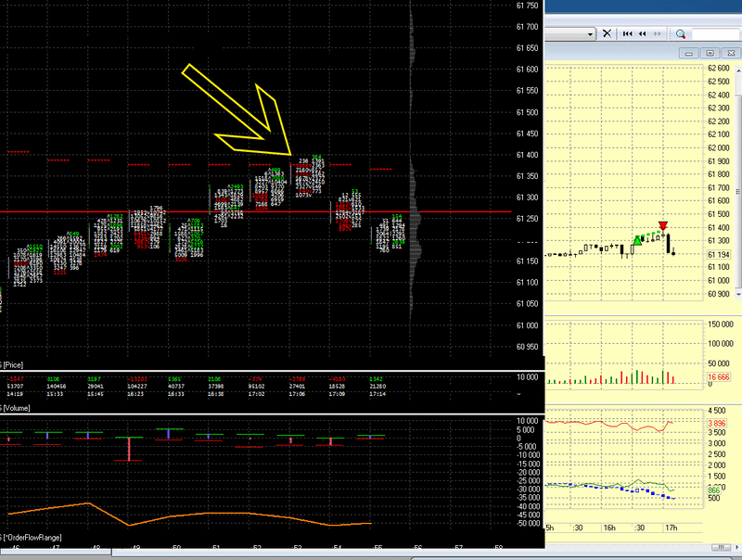Click the red down-triangle sell marker

(x=663, y=225)
